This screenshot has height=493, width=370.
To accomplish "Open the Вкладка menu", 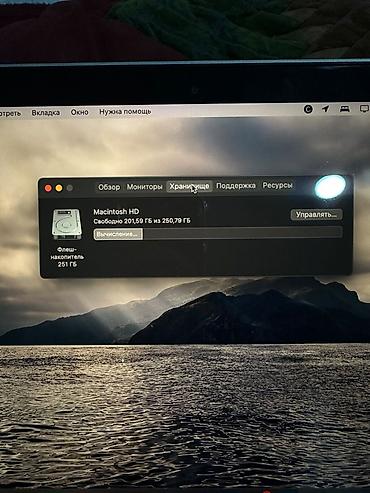I will coord(46,113).
